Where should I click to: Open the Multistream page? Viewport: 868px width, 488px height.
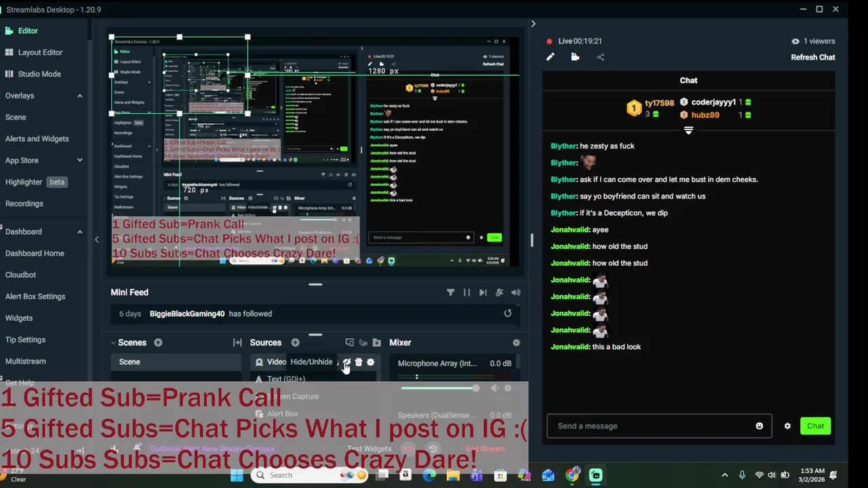click(26, 361)
